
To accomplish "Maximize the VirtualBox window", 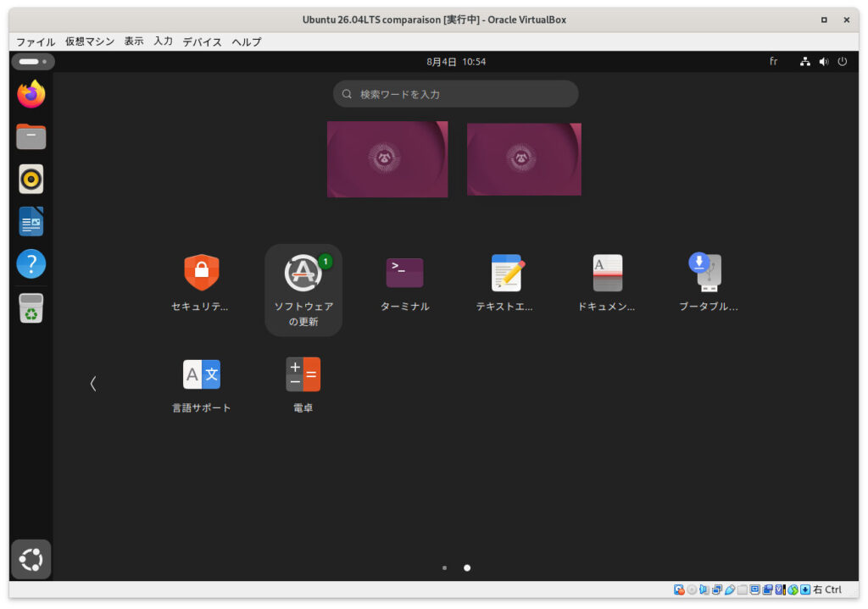I will [x=824, y=20].
